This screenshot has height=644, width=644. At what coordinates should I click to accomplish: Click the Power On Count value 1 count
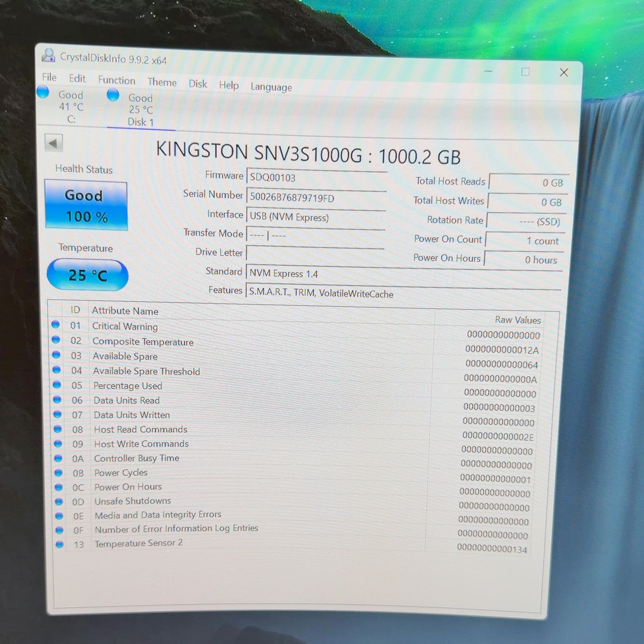tap(524, 241)
